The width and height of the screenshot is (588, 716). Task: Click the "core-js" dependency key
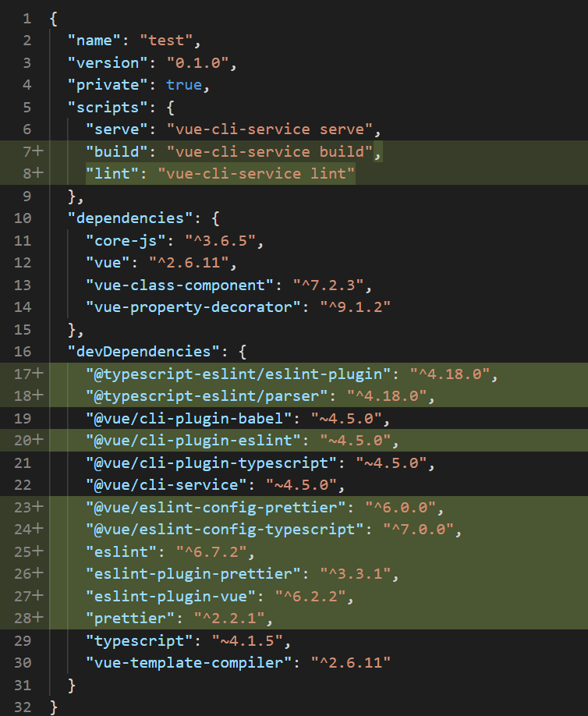pos(126,241)
